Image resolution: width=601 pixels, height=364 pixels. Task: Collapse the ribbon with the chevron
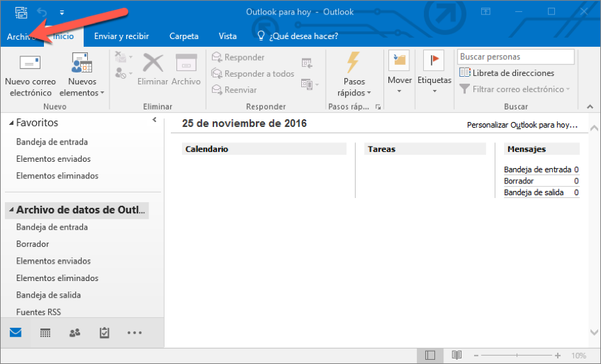tap(590, 107)
